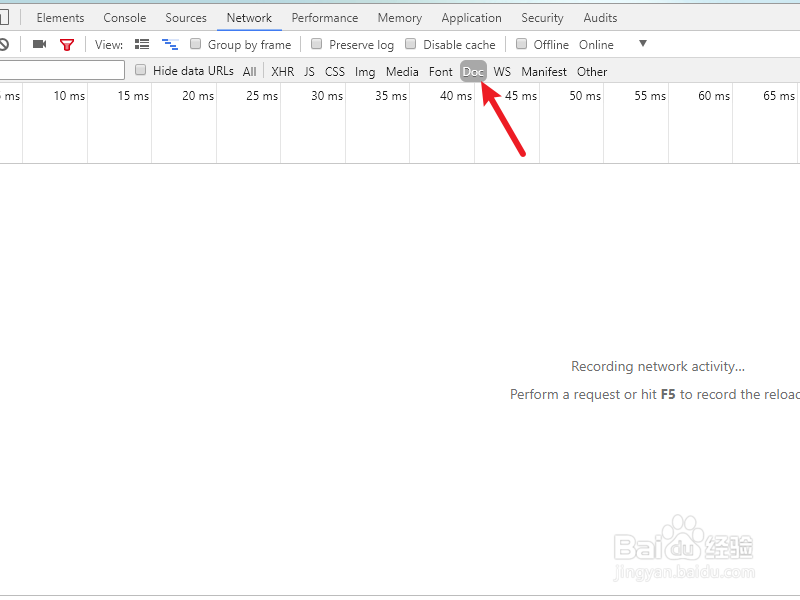Filter requests by XHR
800x600 pixels.
(x=283, y=71)
